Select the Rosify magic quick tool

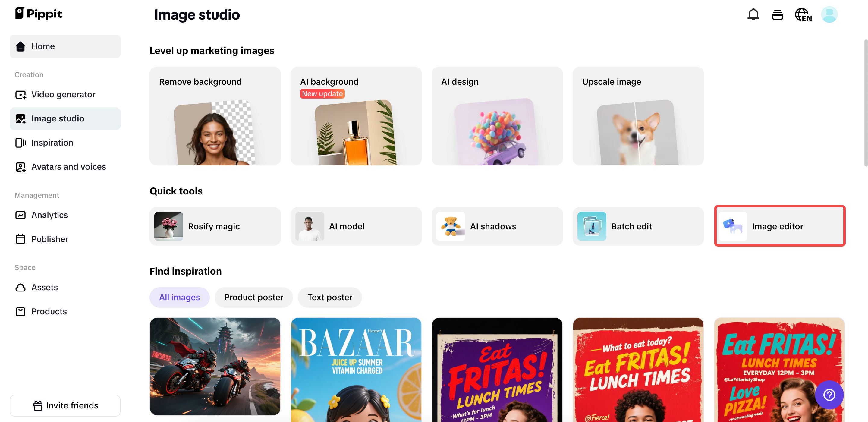pyautogui.click(x=215, y=226)
